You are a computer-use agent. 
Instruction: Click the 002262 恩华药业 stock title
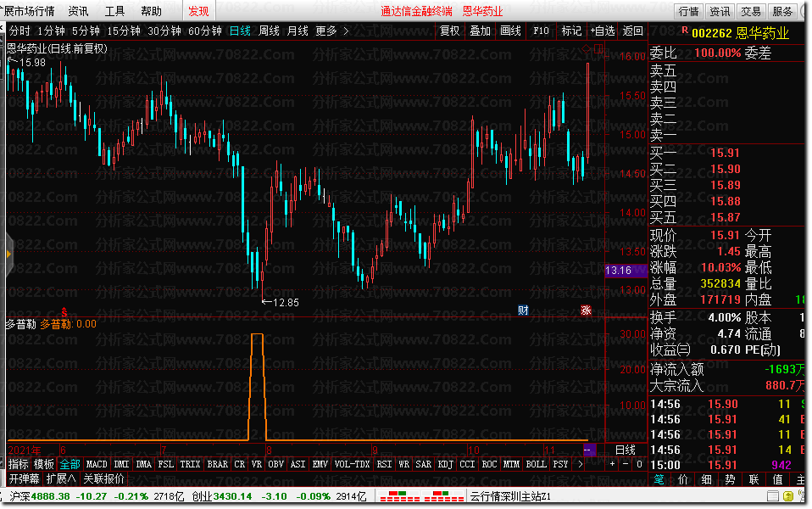pos(741,33)
